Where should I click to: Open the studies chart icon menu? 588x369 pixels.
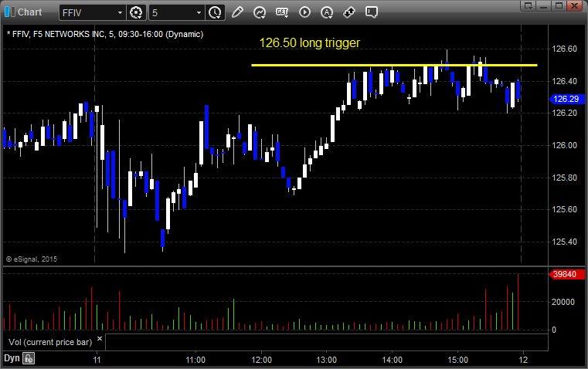(x=260, y=12)
